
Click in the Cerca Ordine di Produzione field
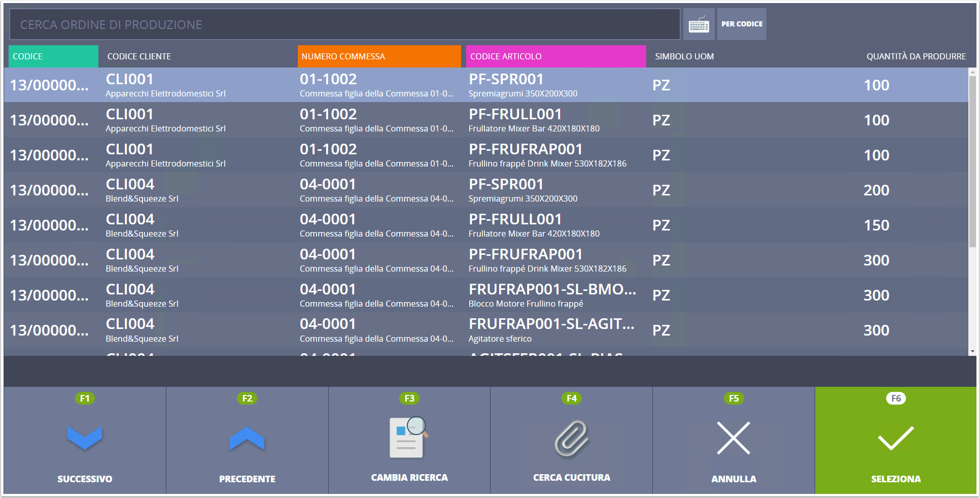pos(345,24)
